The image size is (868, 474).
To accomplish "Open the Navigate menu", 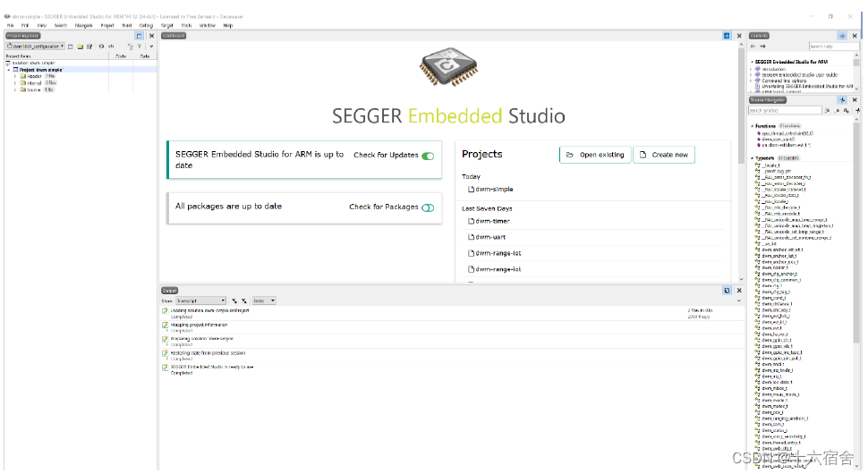I will click(x=83, y=25).
